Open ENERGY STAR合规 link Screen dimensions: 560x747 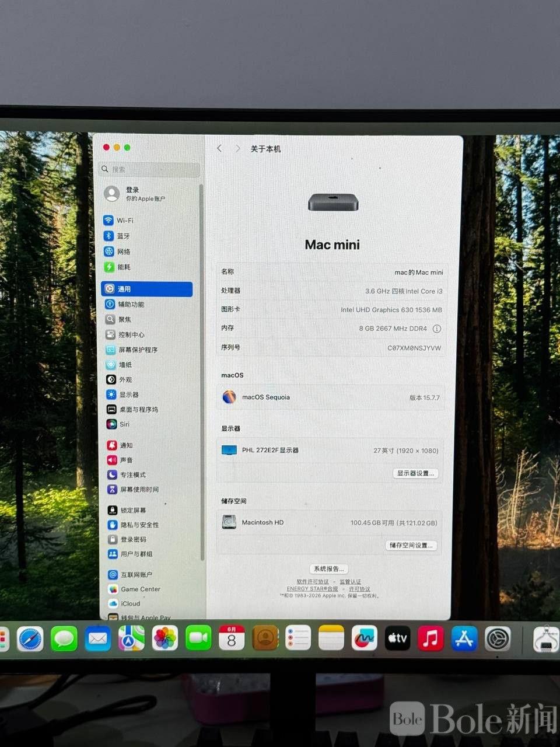pyautogui.click(x=313, y=588)
